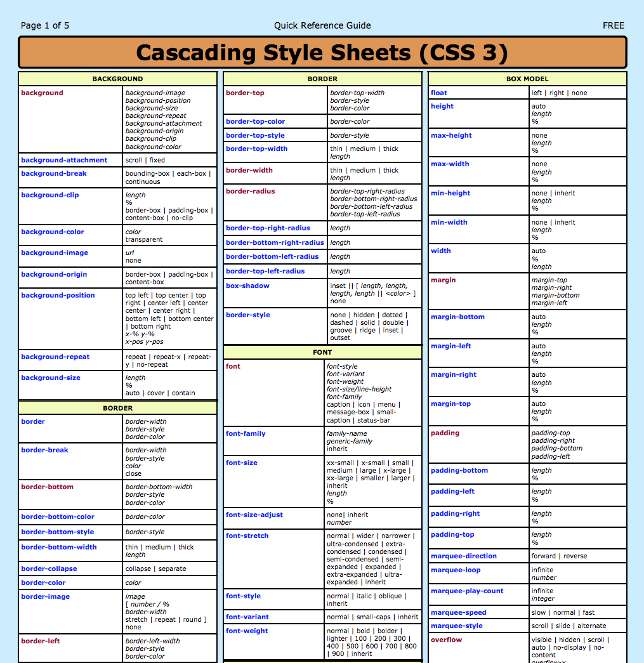Screen dimensions: 644x663
Task: Click the 'float' property name
Action: (x=438, y=93)
